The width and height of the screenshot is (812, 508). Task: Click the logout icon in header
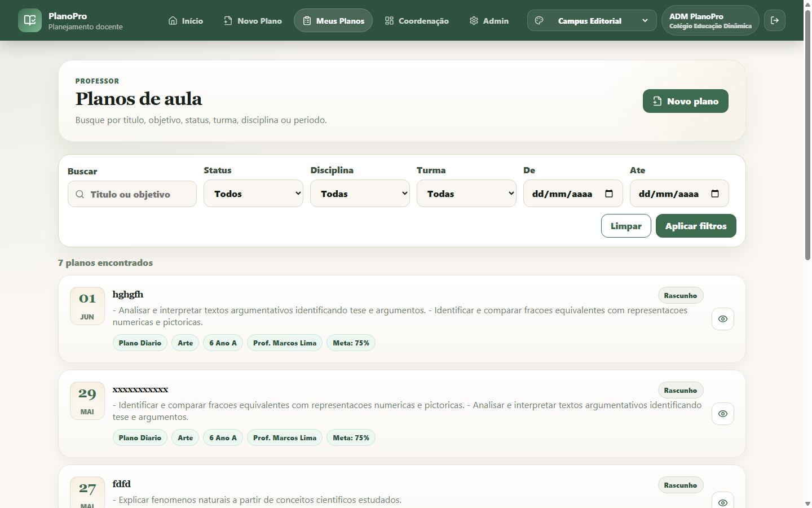[775, 20]
